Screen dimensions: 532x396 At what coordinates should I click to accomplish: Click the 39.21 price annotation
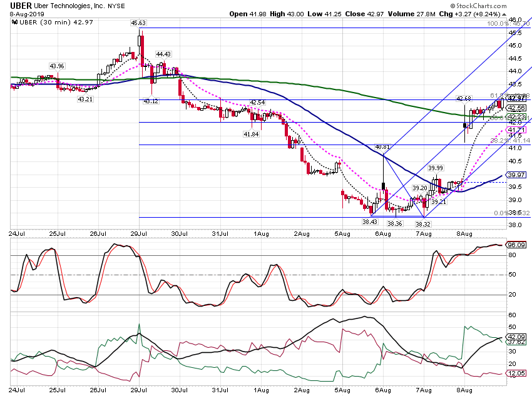[439, 201]
